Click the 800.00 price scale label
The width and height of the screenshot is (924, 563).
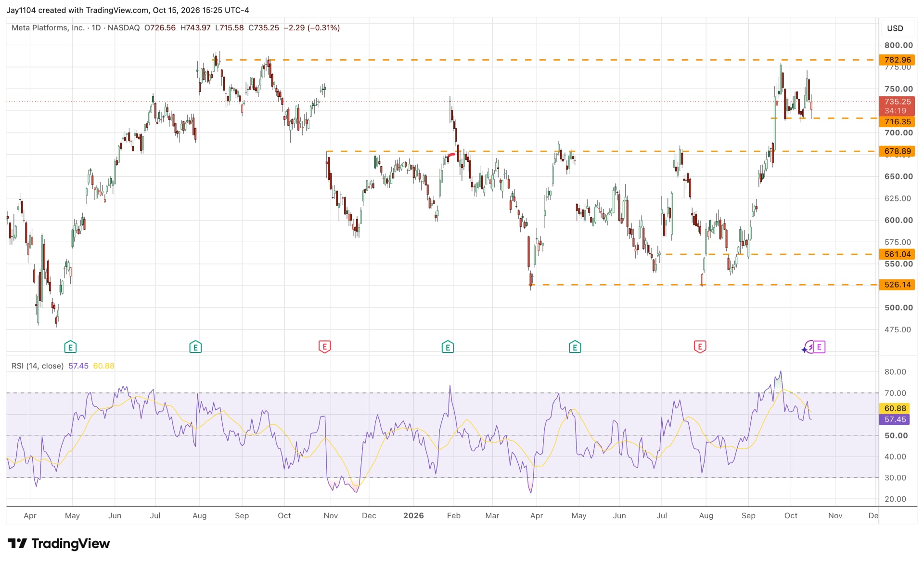pyautogui.click(x=898, y=45)
